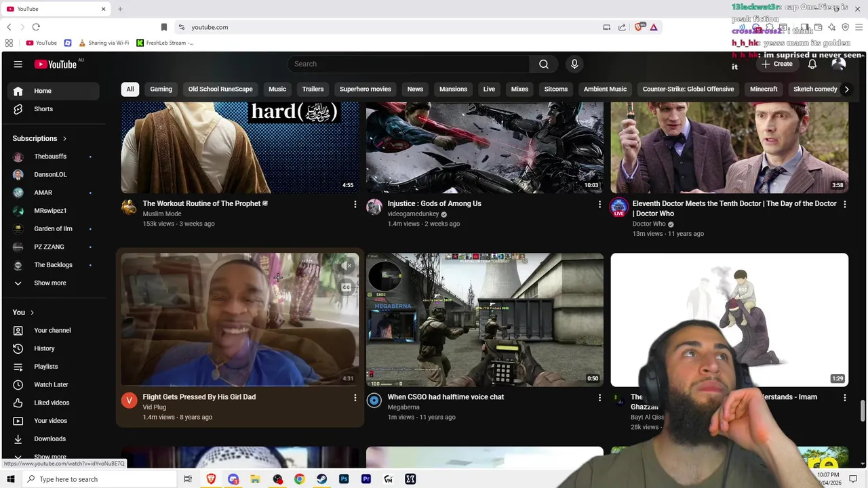
Task: Open Vid Plug channel avatar
Action: (129, 401)
